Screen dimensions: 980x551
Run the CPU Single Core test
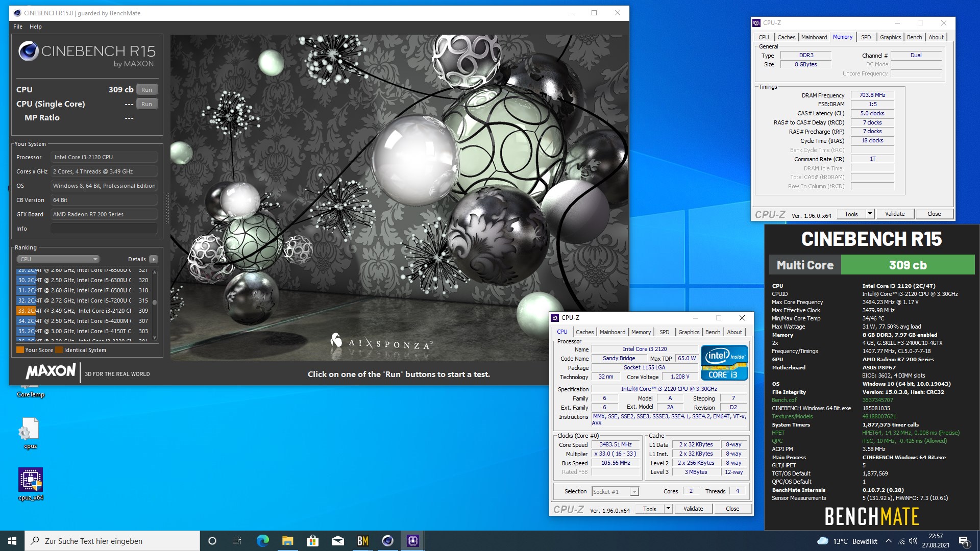point(147,104)
